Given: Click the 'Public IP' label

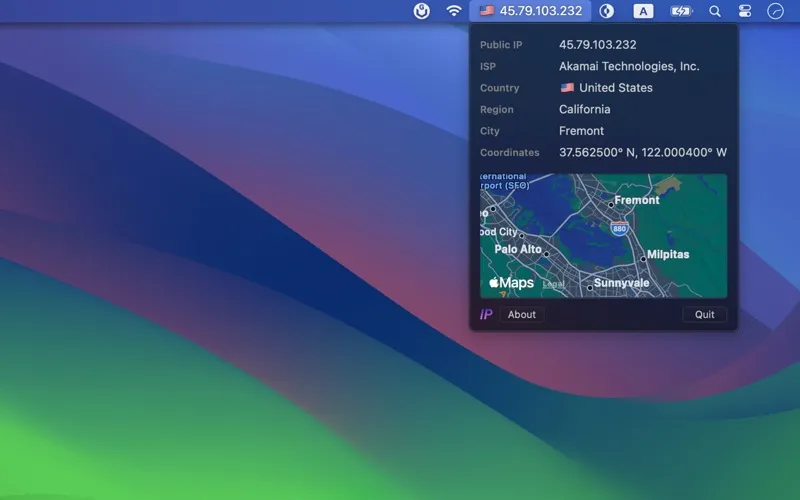Looking at the screenshot, I should [501, 45].
